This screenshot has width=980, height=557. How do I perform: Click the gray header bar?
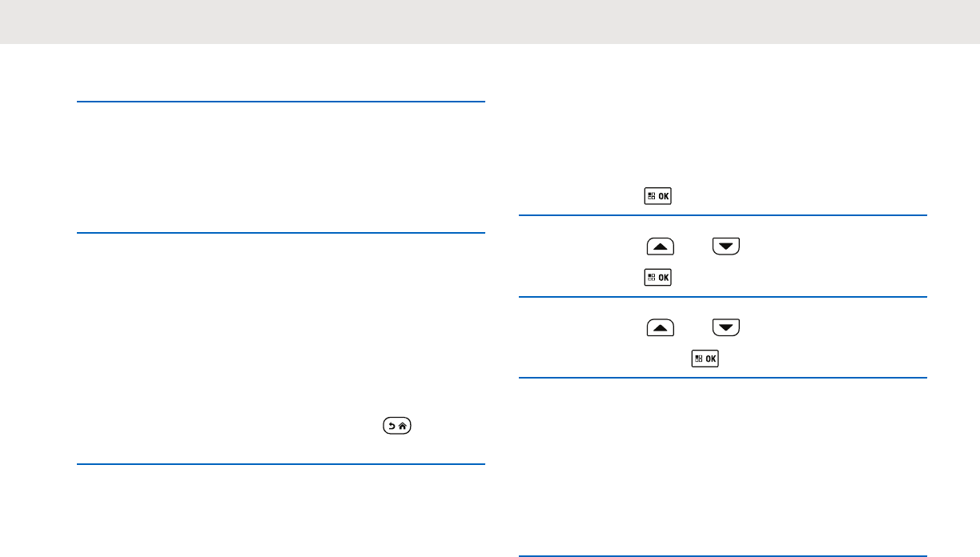point(490,22)
